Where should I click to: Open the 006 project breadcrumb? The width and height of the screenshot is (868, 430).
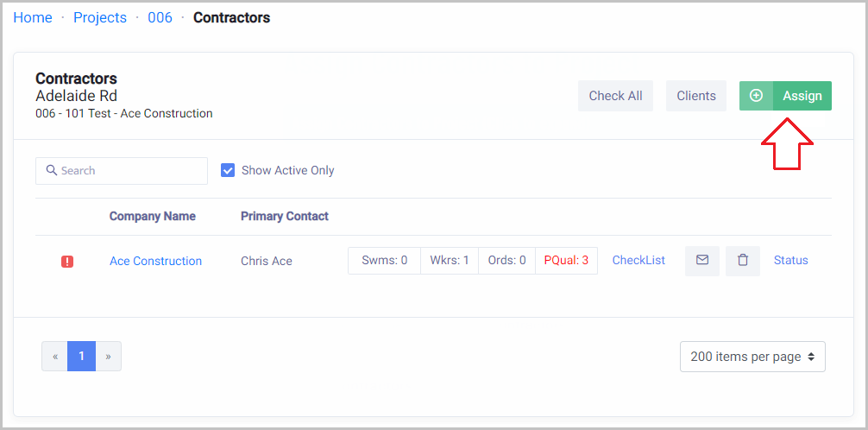pos(160,17)
